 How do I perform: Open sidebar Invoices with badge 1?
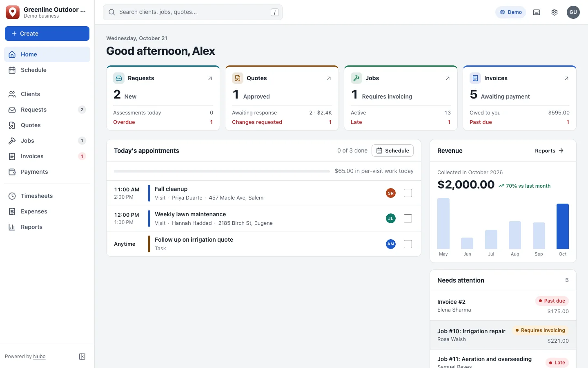[x=47, y=156]
